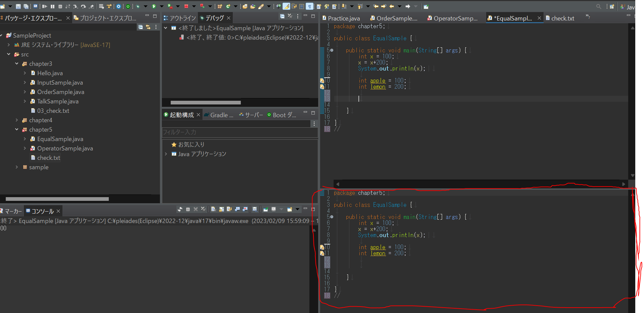Open the Package Explorer view menu dots
The width and height of the screenshot is (644, 313).
156,27
